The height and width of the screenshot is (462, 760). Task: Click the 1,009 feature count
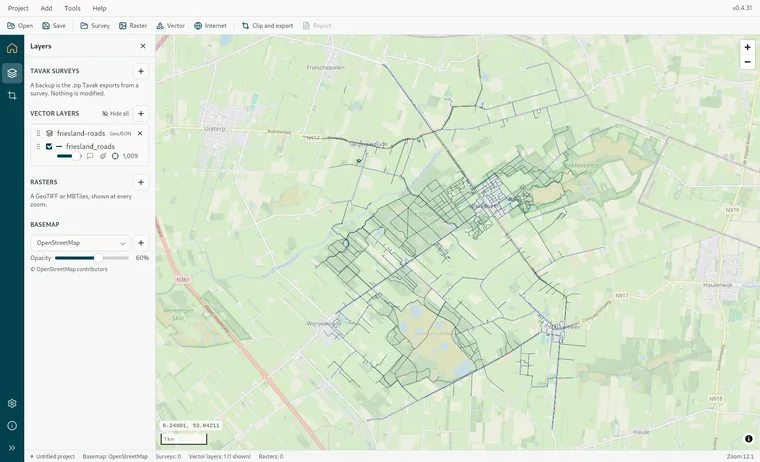130,156
